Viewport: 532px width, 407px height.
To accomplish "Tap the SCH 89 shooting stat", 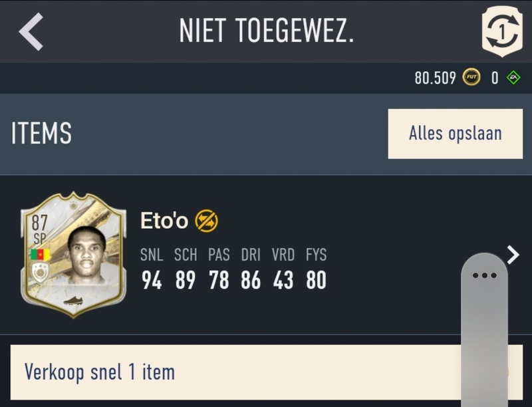I will coord(186,269).
